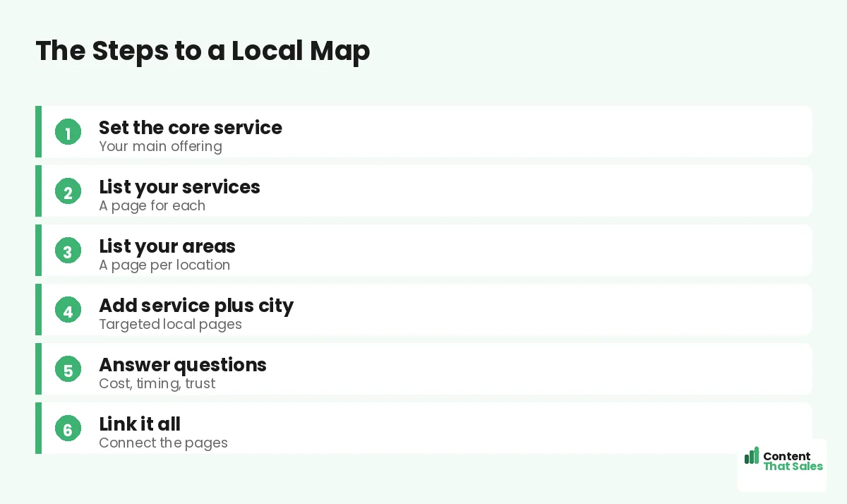Click the green number 3 circle

[68, 251]
